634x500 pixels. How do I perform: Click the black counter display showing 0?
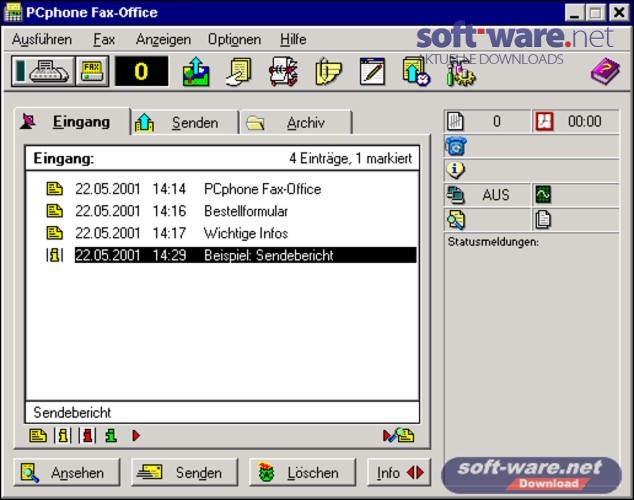pos(142,71)
